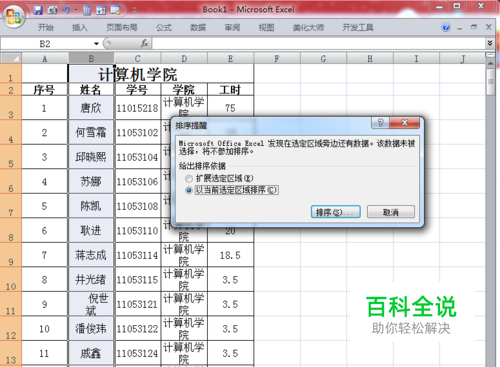Click the dialog's question mark help button

(380, 123)
